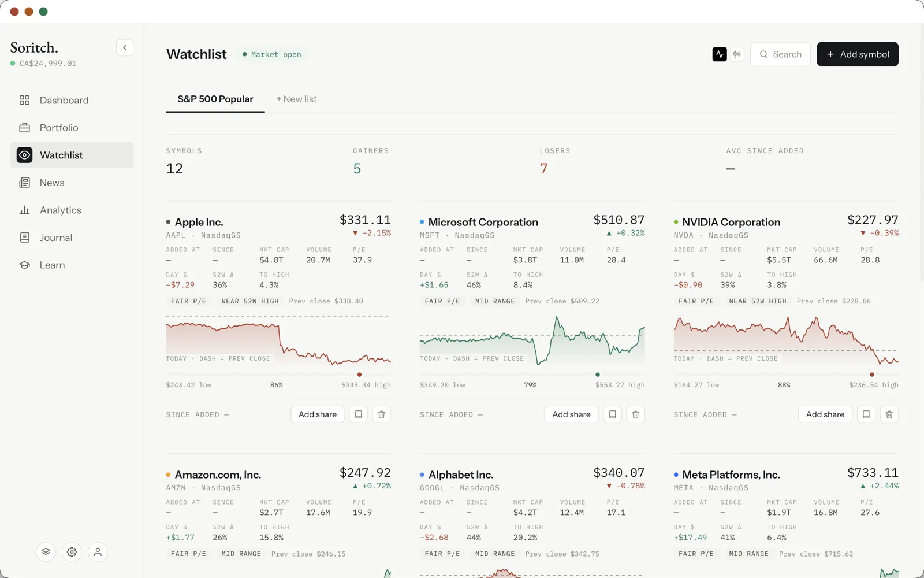Open the user profile icon
Viewport: 924px width, 578px height.
point(98,552)
